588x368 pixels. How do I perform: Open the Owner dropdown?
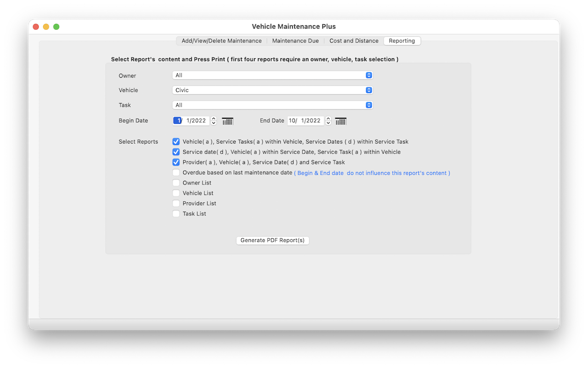coord(272,75)
